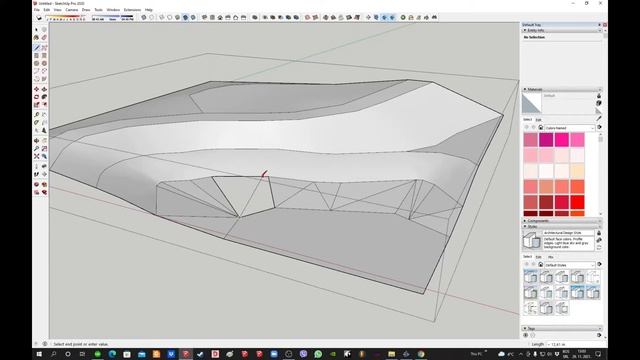Activate the Scale tool

point(36,104)
